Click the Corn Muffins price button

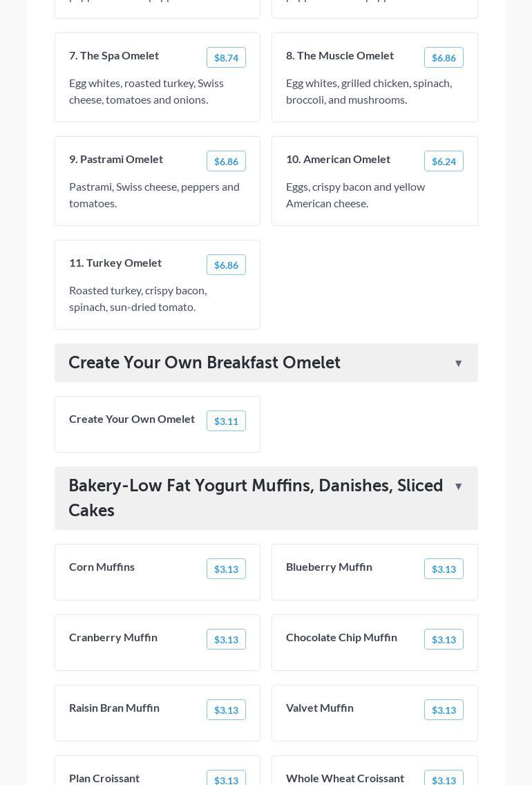(226, 569)
